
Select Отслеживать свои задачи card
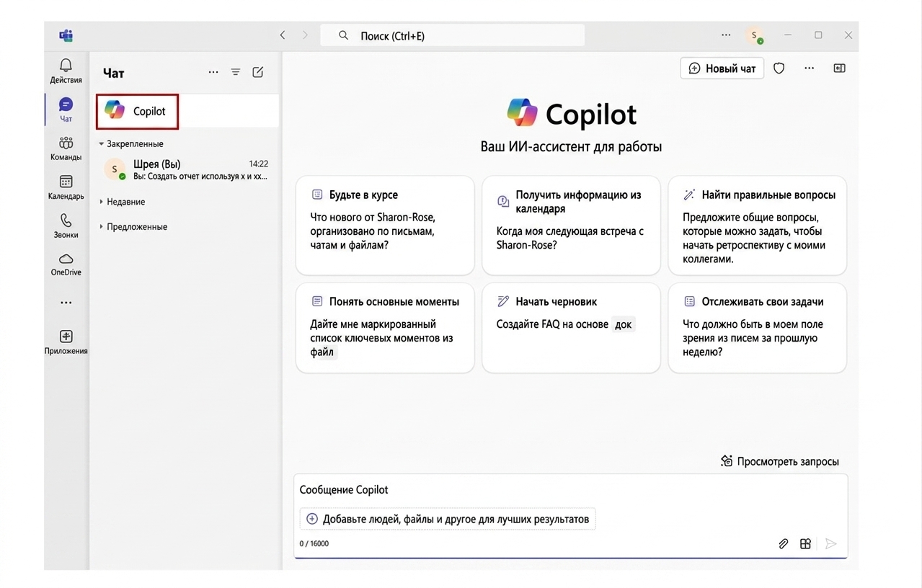(x=758, y=328)
